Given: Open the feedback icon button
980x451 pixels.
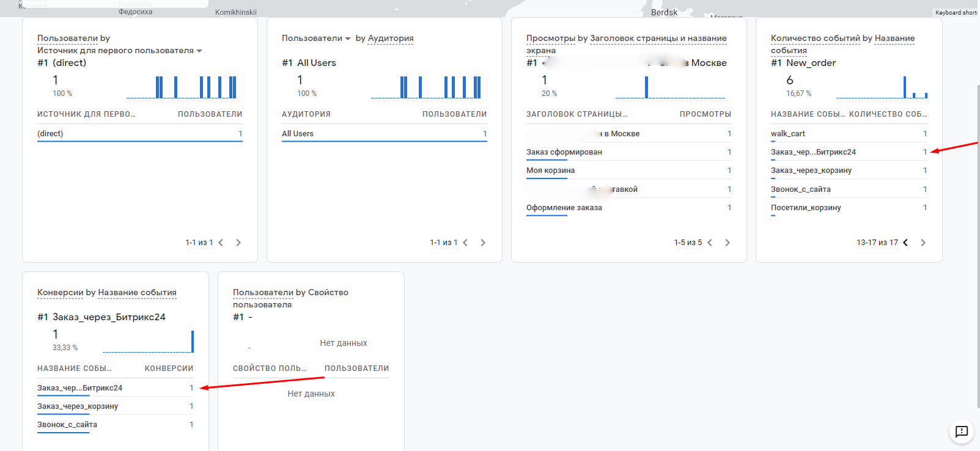Looking at the screenshot, I should coord(962,431).
